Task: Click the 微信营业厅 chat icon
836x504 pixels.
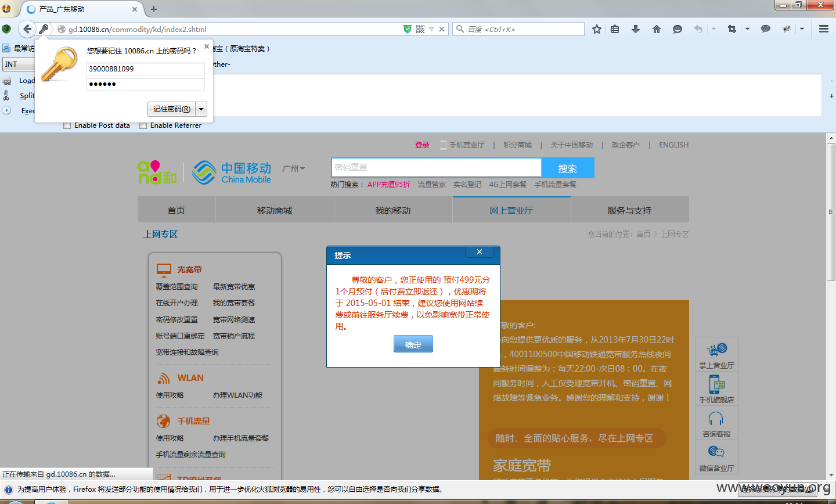Action: (x=716, y=452)
